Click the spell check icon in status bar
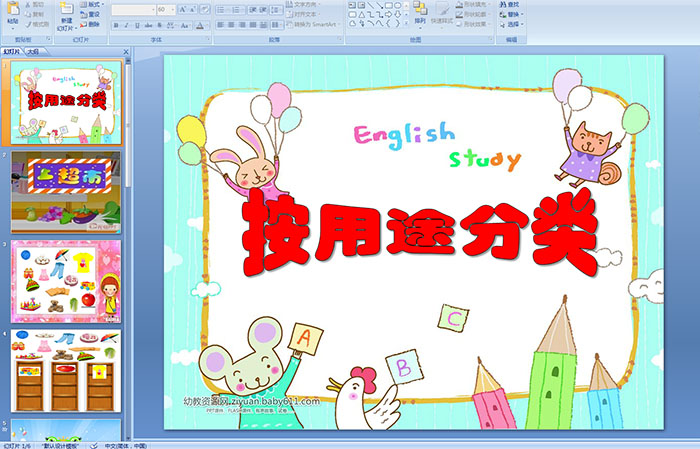Viewport: 700px width, 449px height. 94,445
